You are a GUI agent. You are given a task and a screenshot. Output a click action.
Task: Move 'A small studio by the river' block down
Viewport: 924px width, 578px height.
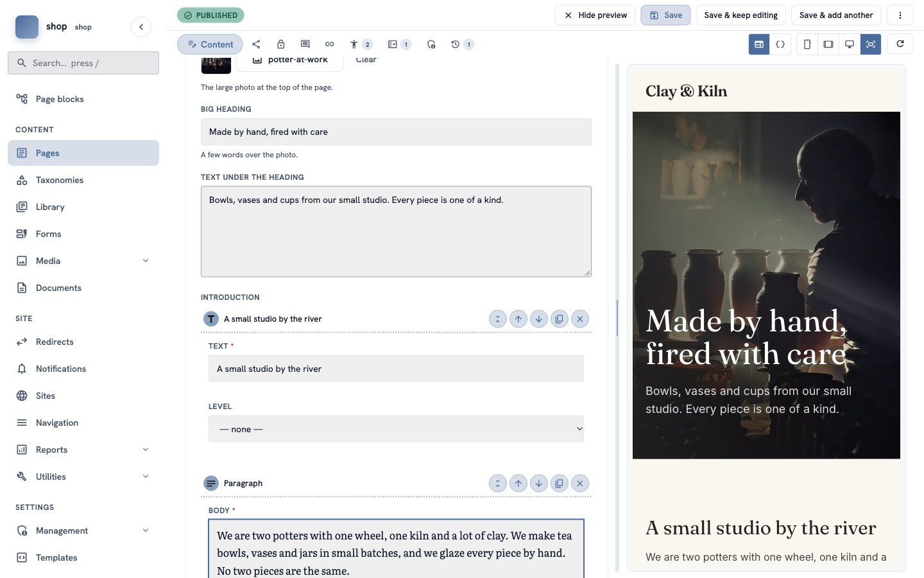coord(539,319)
